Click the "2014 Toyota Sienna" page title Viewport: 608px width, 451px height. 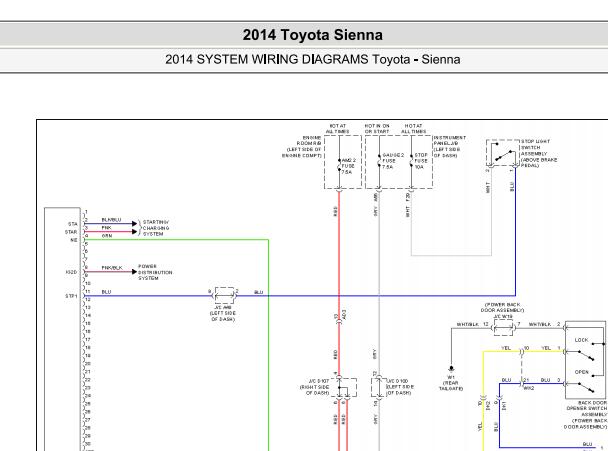313,35
